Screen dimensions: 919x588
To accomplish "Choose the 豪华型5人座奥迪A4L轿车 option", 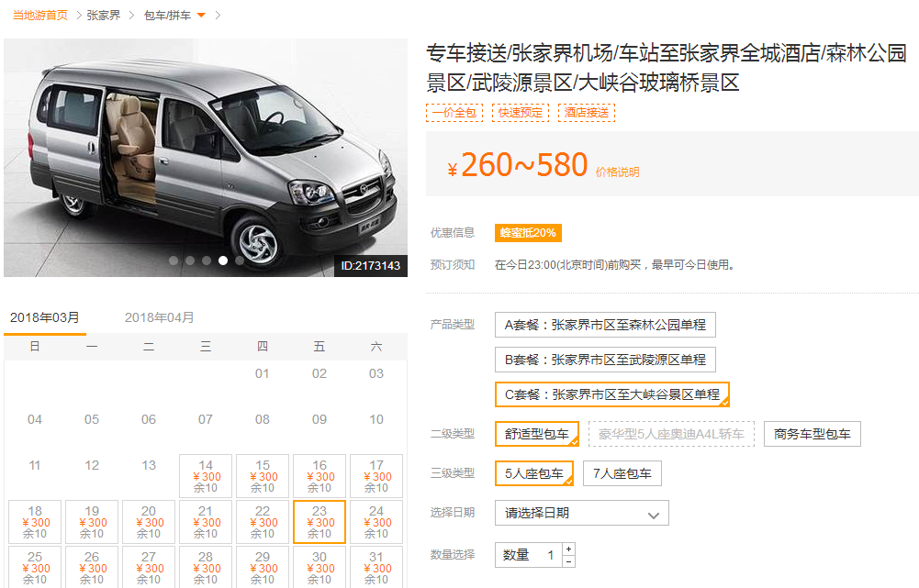I will coord(671,434).
